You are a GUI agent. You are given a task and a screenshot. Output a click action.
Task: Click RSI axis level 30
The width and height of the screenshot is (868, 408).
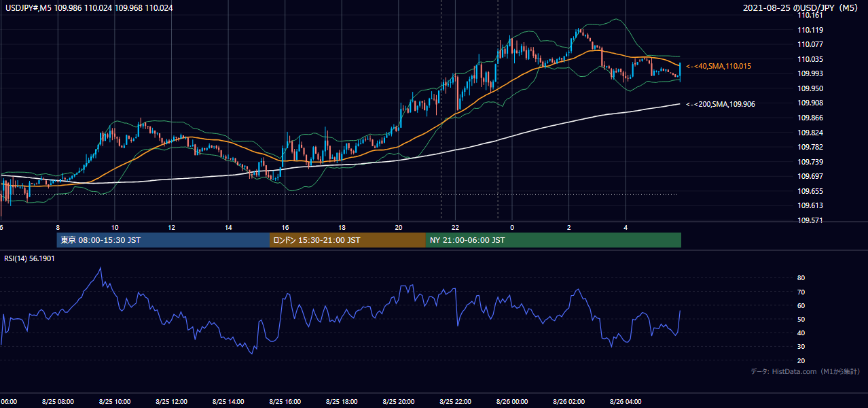801,346
